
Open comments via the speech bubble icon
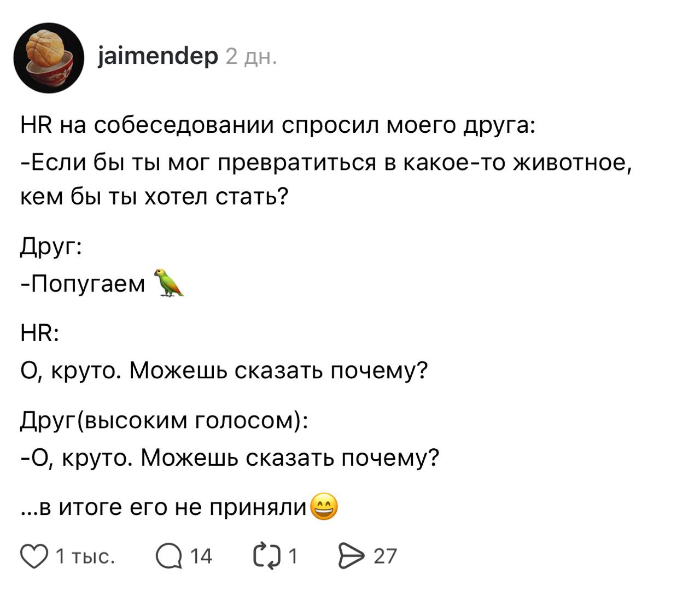pyautogui.click(x=169, y=556)
